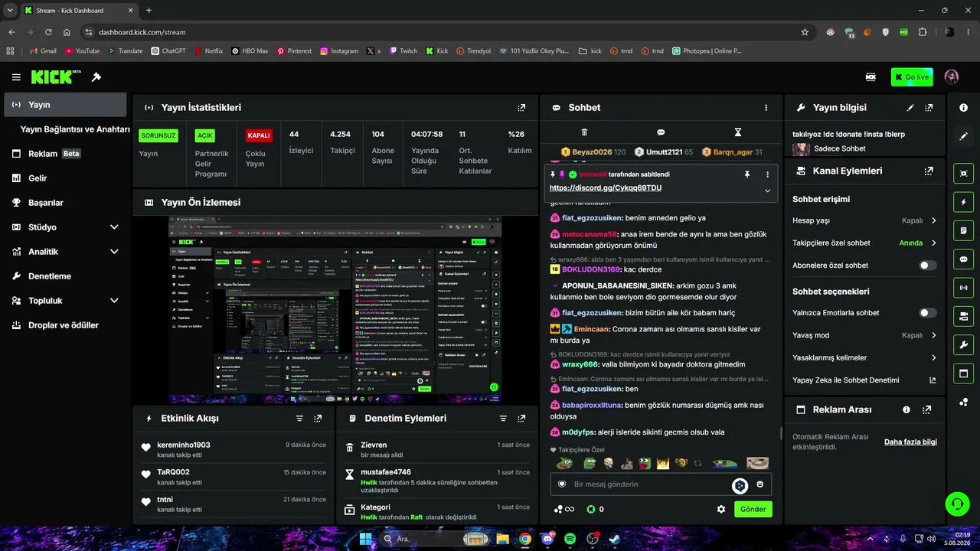This screenshot has width=980, height=551.
Task: Open the hamburger menu beside the Kick logo
Action: pyautogui.click(x=16, y=77)
